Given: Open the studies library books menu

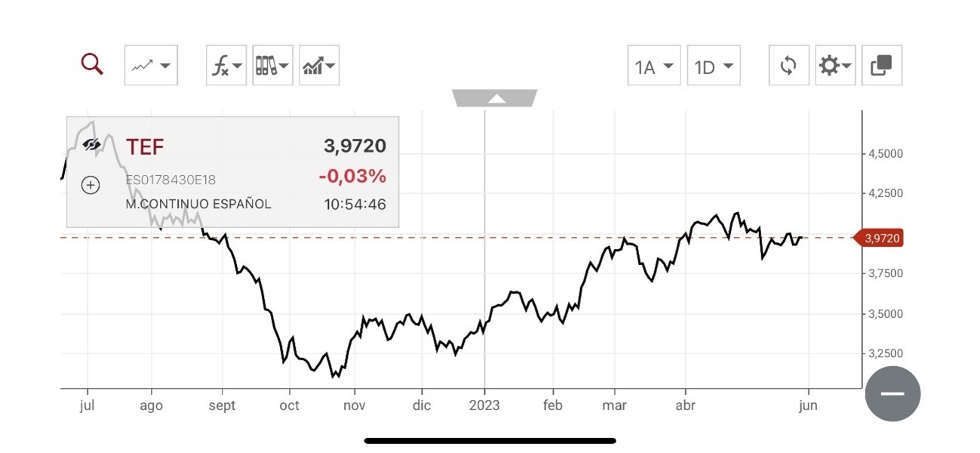Looking at the screenshot, I should coord(272,66).
